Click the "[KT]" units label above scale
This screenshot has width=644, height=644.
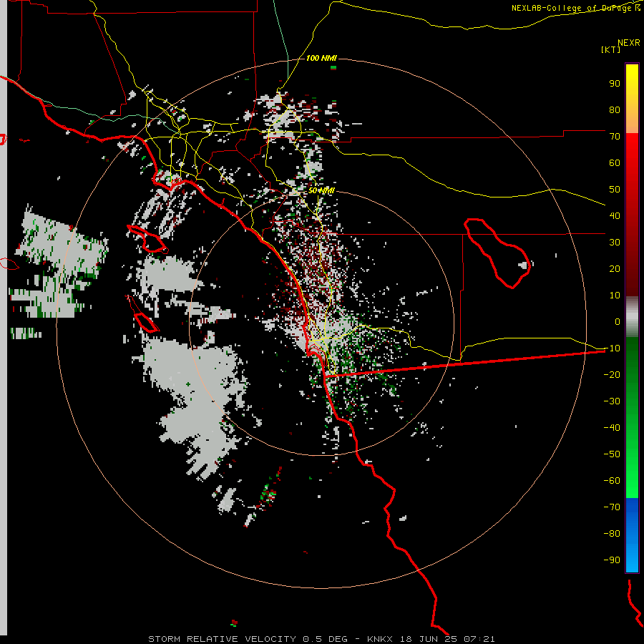coord(611,49)
